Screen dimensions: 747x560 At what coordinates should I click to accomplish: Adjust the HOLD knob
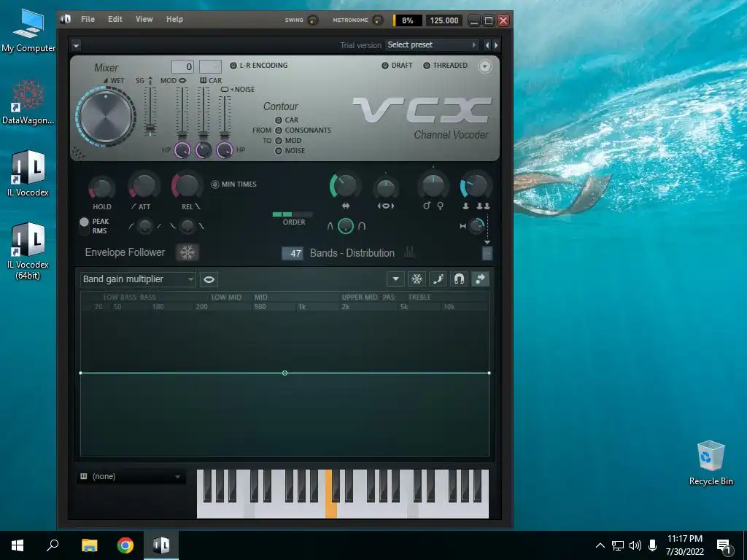pyautogui.click(x=102, y=187)
